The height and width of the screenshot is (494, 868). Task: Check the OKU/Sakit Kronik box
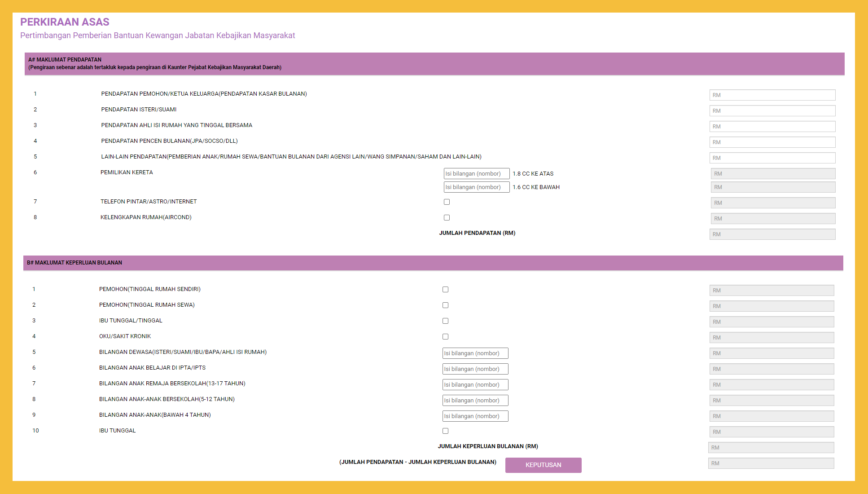click(445, 337)
